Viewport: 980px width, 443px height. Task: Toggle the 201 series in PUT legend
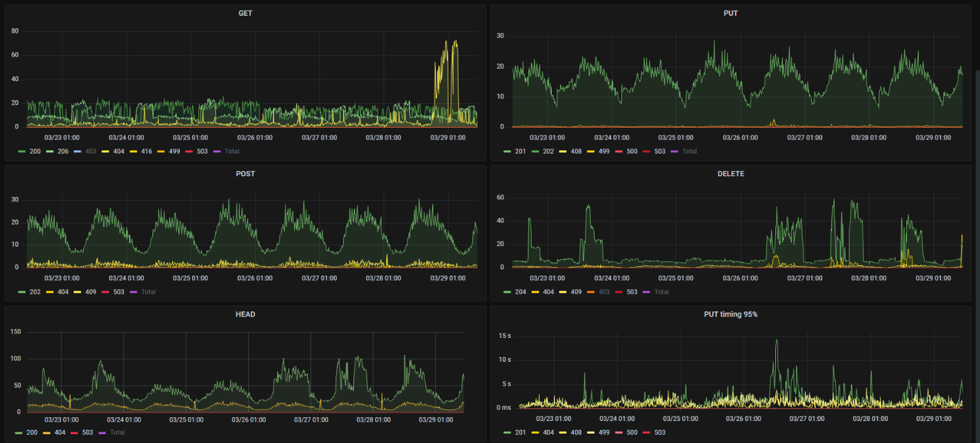[521, 151]
